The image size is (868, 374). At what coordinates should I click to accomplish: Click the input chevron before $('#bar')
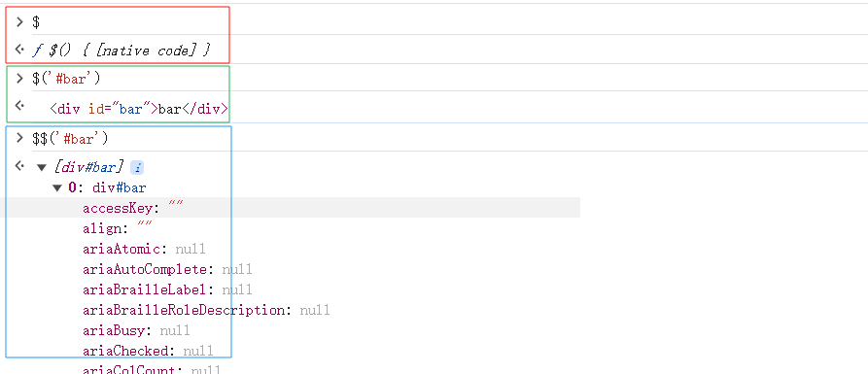tap(20, 79)
